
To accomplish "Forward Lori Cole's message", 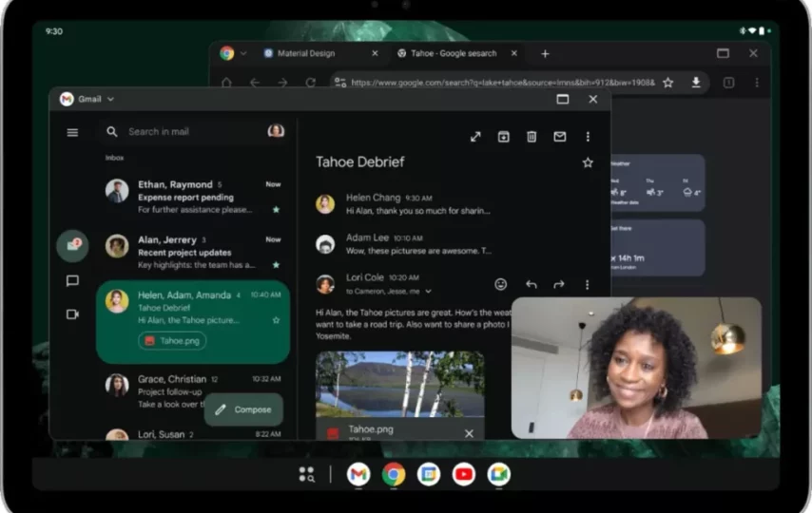I will 559,284.
